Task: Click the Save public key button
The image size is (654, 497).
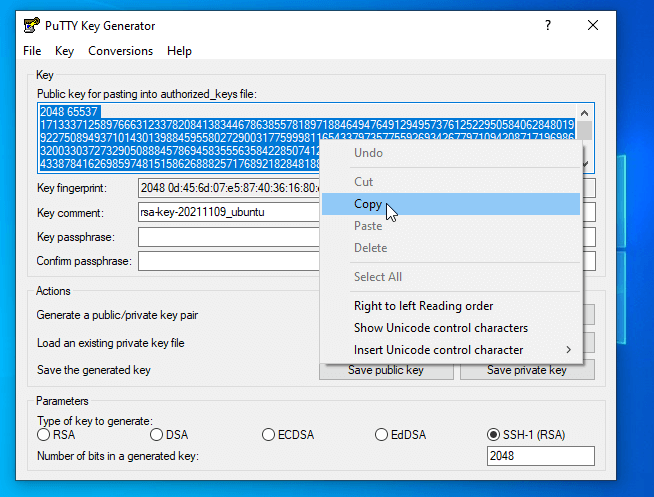Action: (386, 370)
